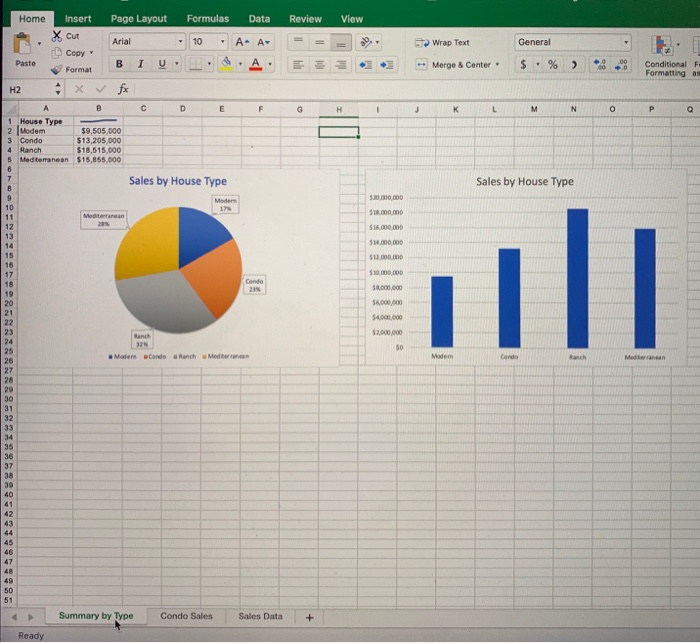Select the column H header
This screenshot has height=643, width=700.
pos(339,109)
